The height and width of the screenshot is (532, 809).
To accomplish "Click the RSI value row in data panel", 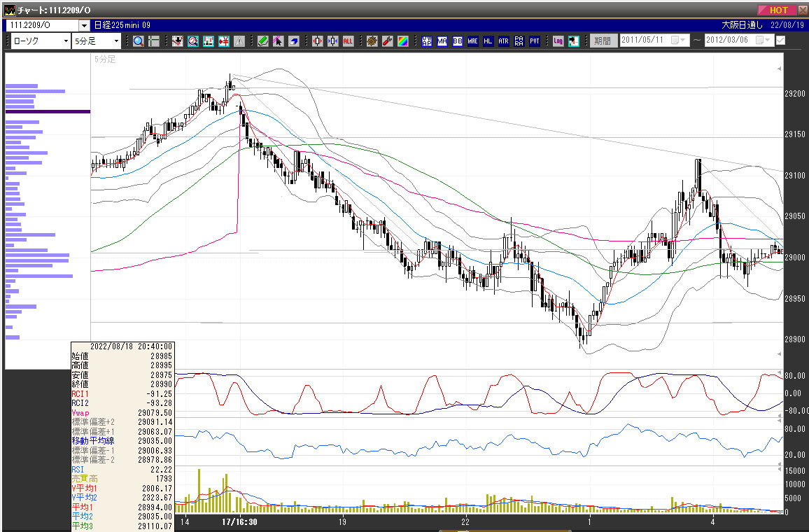I will point(122,470).
